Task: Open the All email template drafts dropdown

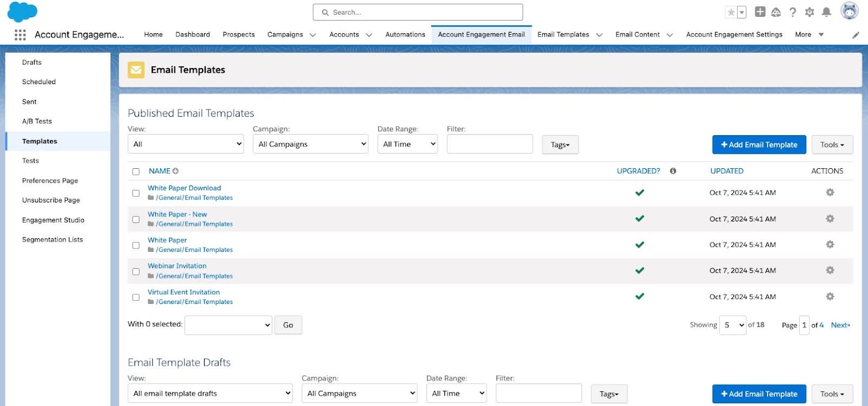Action: 210,394
